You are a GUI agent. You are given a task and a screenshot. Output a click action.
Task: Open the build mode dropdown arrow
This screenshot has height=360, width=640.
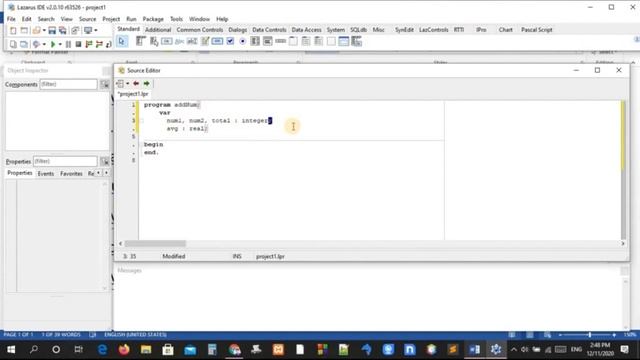click(x=44, y=44)
